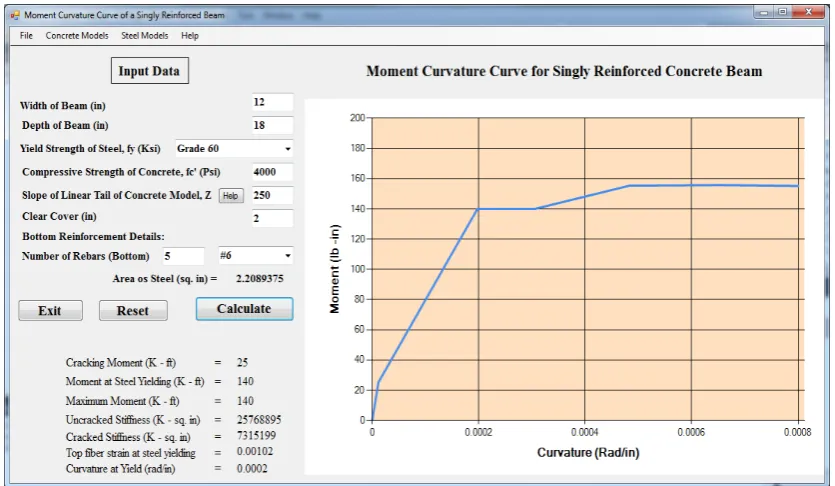Click the Number of Rebars input field
The height and width of the screenshot is (486, 835).
point(183,256)
